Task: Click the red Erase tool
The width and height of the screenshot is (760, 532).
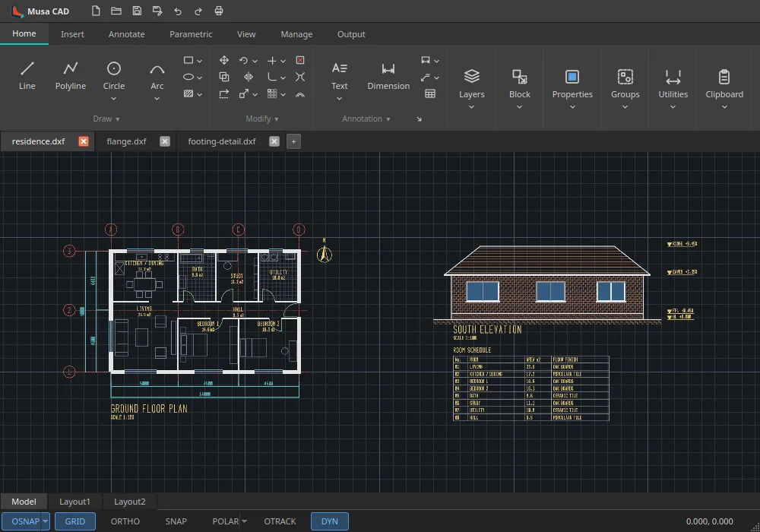Action: click(x=300, y=60)
